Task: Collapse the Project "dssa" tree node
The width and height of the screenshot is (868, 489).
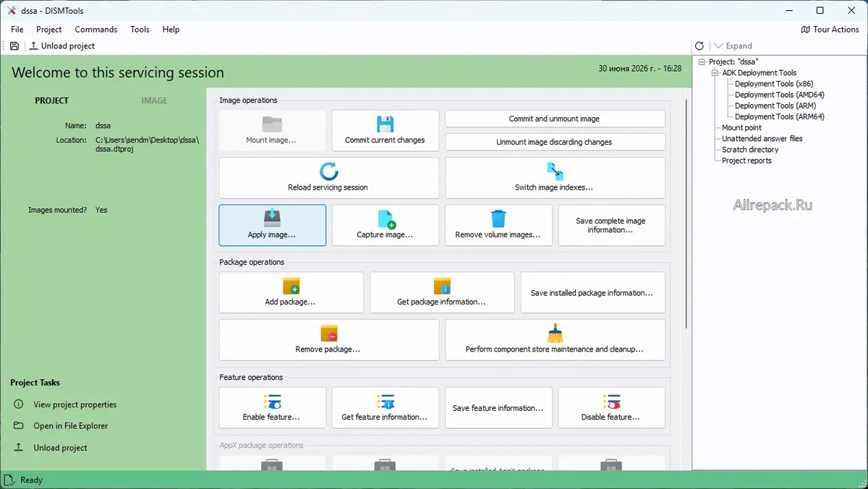Action: 702,62
